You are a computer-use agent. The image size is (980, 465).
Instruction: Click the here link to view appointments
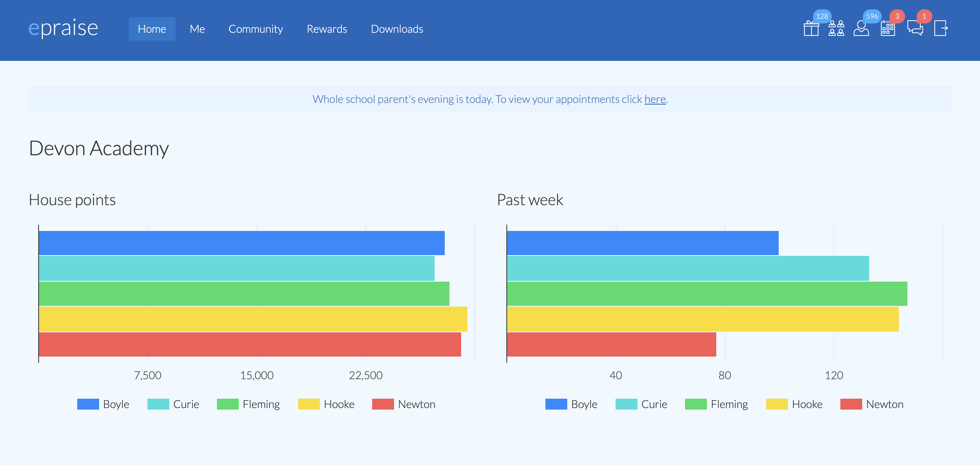coord(654,99)
